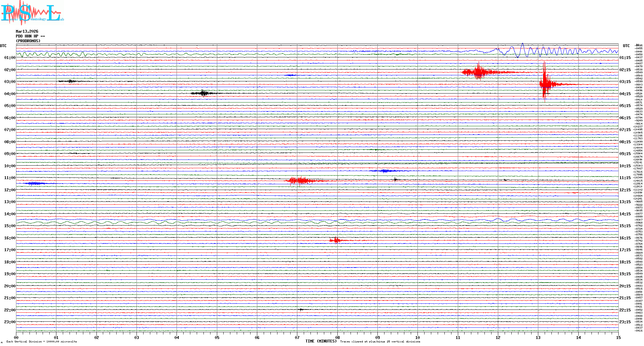Click the PSL seismology lab logo

click(x=32, y=12)
